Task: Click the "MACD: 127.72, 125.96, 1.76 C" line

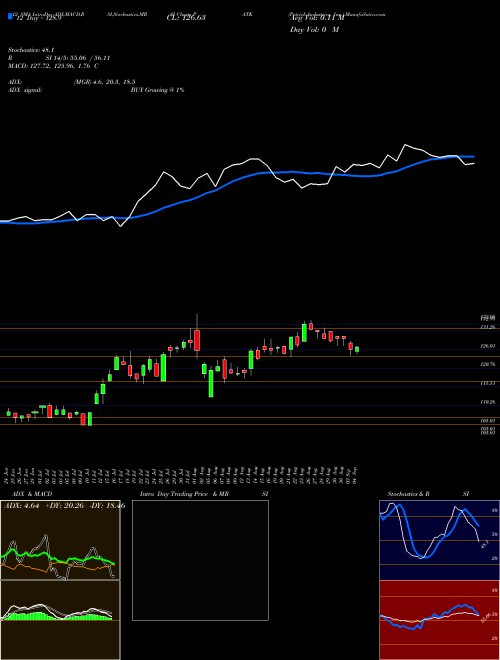Action: (x=53, y=66)
